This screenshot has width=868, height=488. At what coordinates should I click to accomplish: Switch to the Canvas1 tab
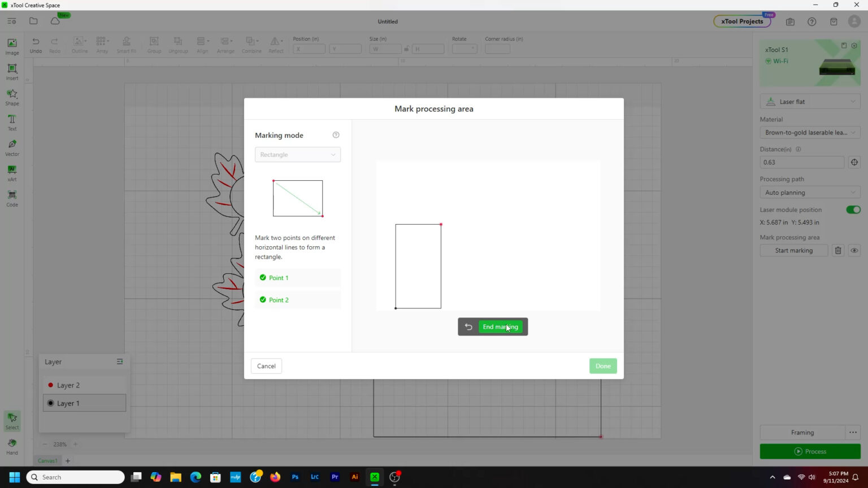47,461
